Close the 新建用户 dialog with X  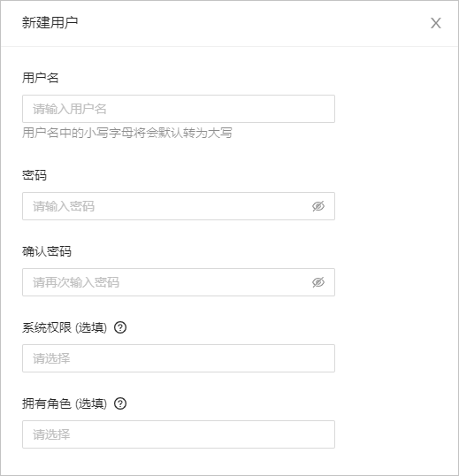[436, 23]
